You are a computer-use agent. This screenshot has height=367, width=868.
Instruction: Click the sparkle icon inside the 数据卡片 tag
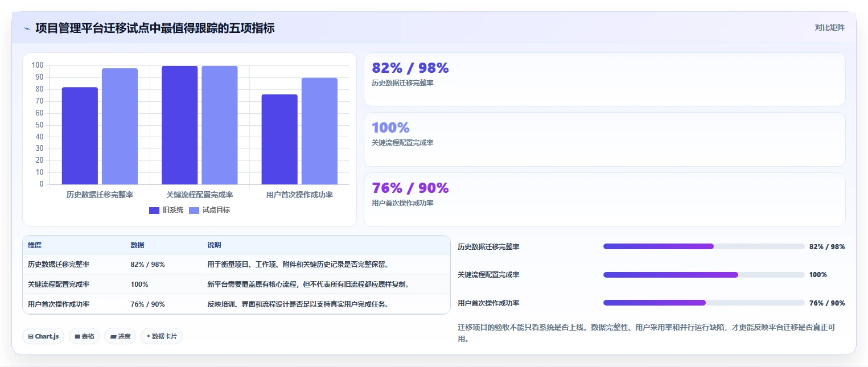[148, 336]
